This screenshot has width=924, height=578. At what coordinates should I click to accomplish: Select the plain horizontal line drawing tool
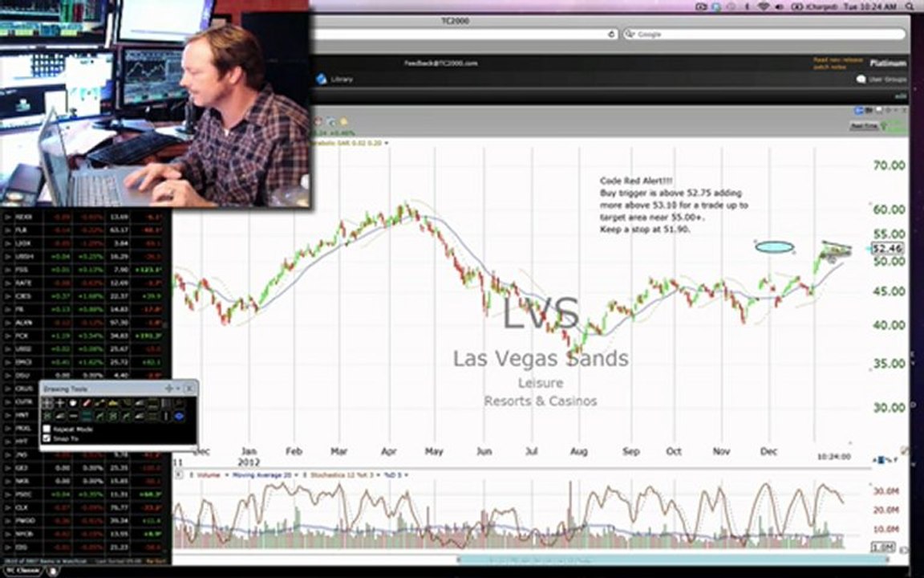[73, 416]
